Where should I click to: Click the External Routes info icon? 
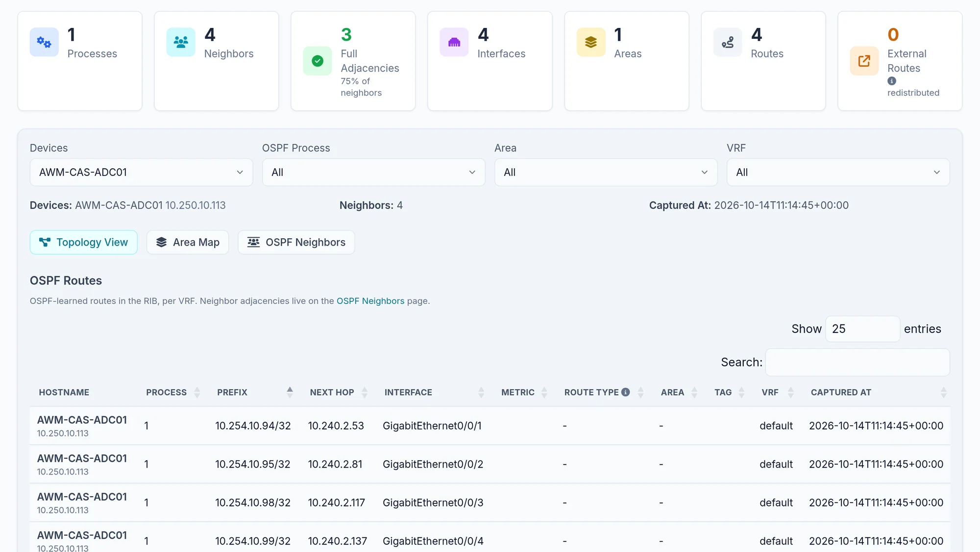tap(892, 81)
